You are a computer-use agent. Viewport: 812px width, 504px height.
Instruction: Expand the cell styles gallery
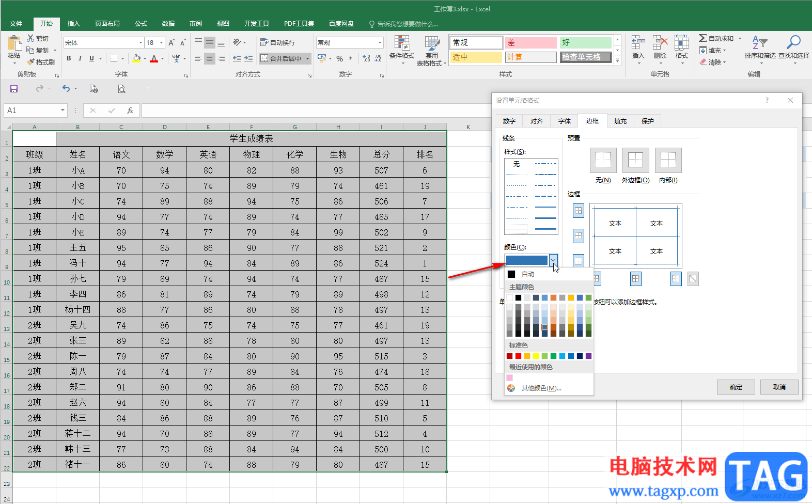(617, 60)
